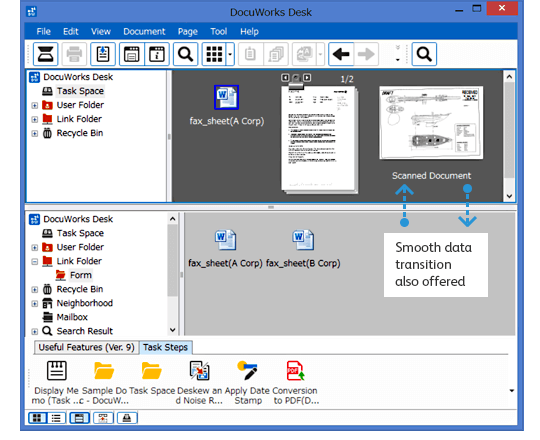Select Task Space in upper tree
Image resolution: width=540 pixels, height=440 pixels.
coord(80,91)
